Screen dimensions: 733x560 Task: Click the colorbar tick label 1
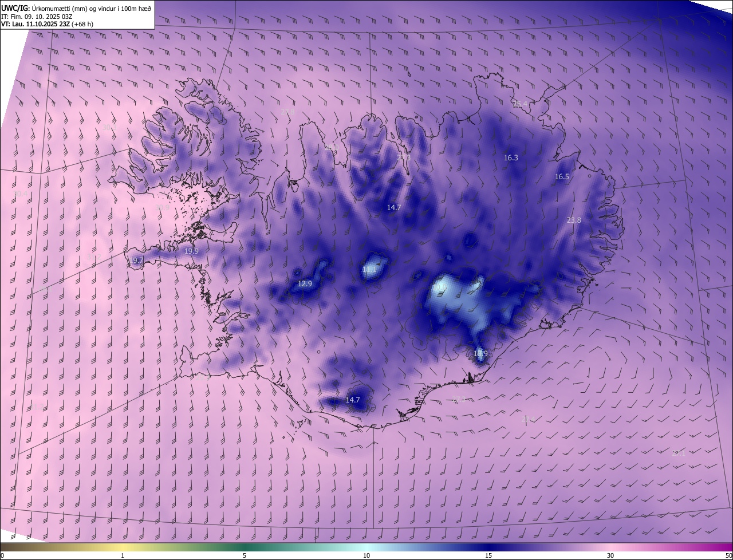point(123,555)
